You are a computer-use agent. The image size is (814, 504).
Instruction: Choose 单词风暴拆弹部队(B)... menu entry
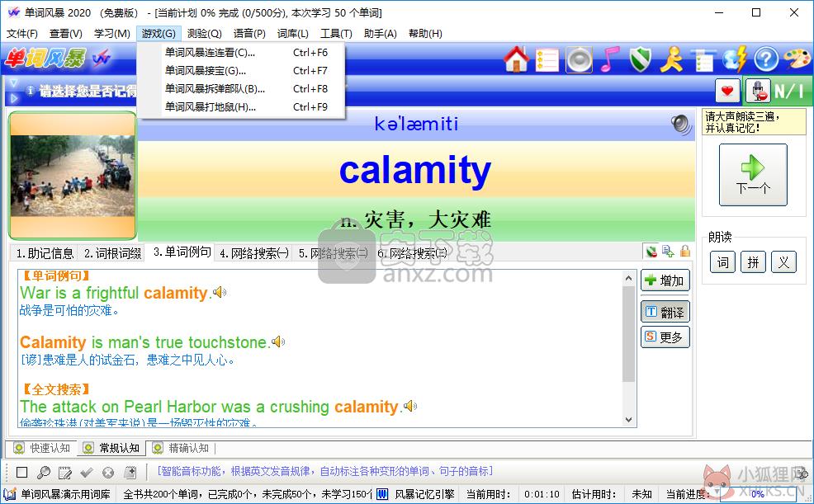pos(241,88)
